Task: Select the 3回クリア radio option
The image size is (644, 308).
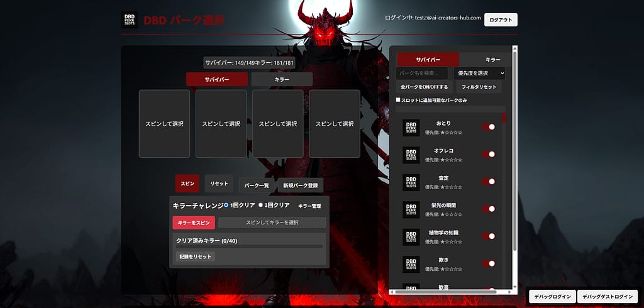Action: point(260,206)
